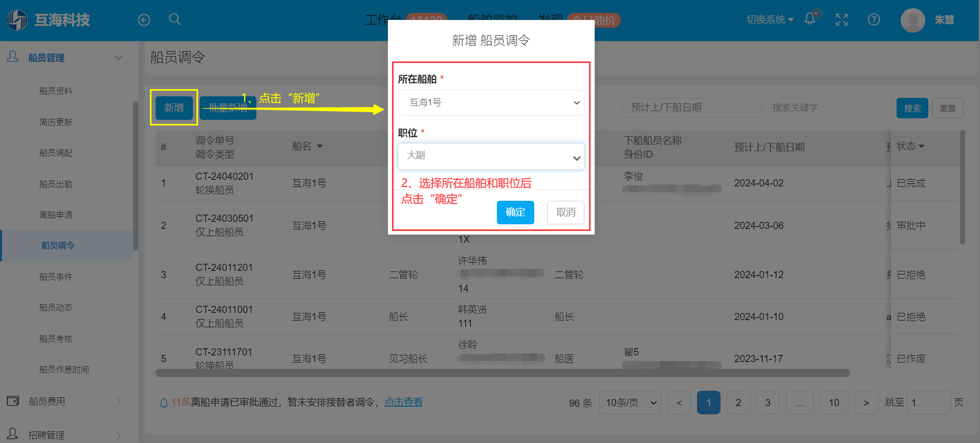The image size is (980, 443).
Task: Click order number CT-24011001
Action: click(x=224, y=309)
